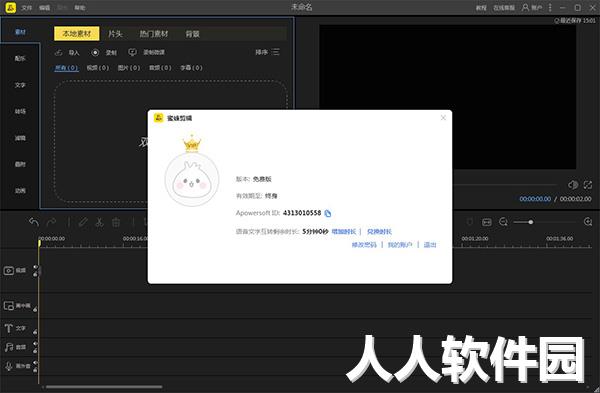Toggle lock of text track

(35, 332)
